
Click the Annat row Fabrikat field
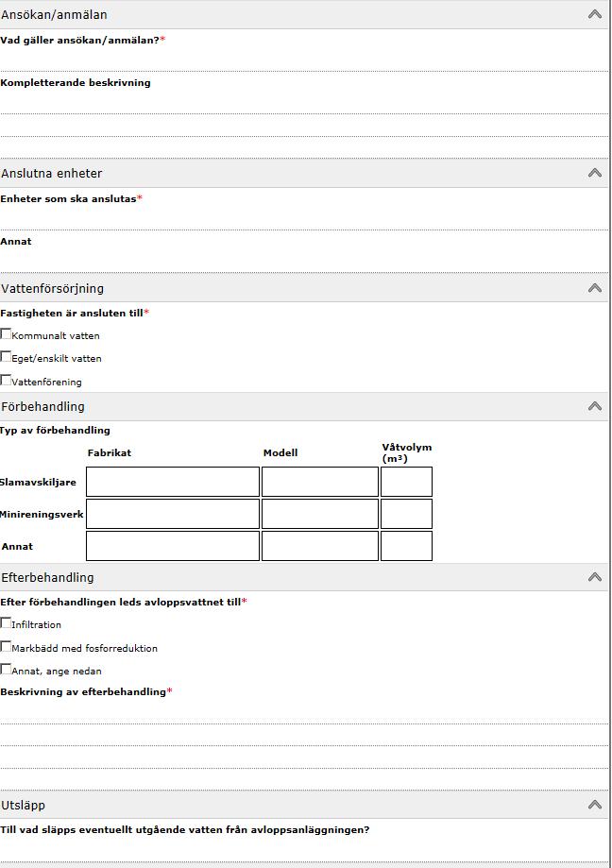click(x=173, y=546)
